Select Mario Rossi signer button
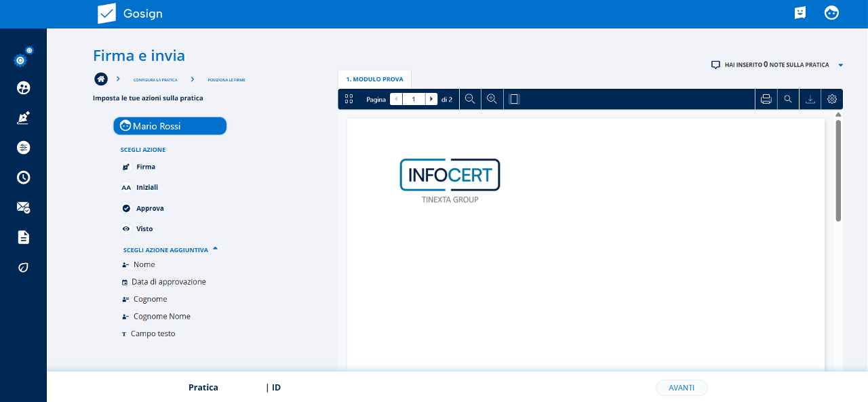This screenshot has width=868, height=402. (170, 126)
